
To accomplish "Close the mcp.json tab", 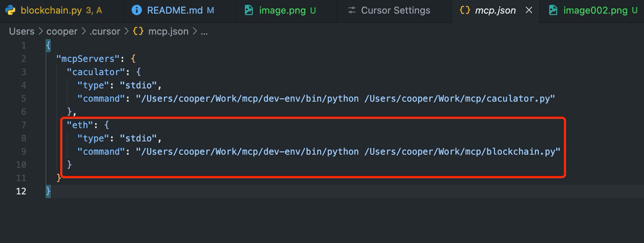I will [x=529, y=10].
